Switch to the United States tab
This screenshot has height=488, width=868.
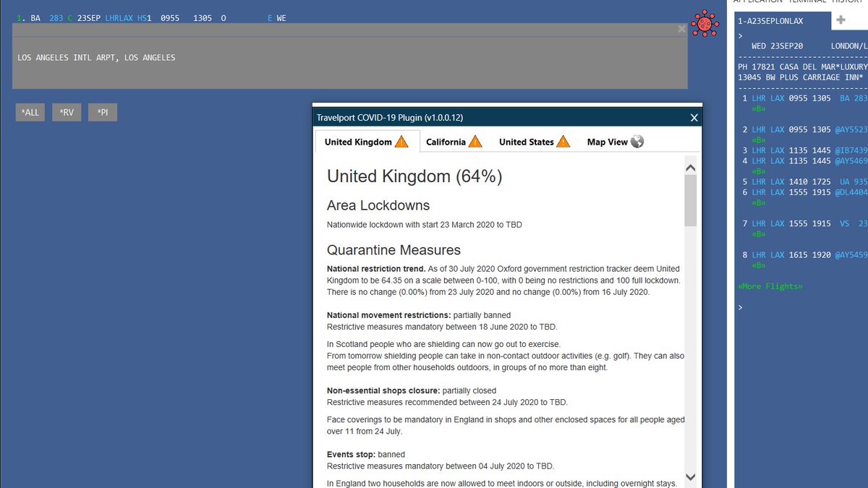tap(534, 142)
